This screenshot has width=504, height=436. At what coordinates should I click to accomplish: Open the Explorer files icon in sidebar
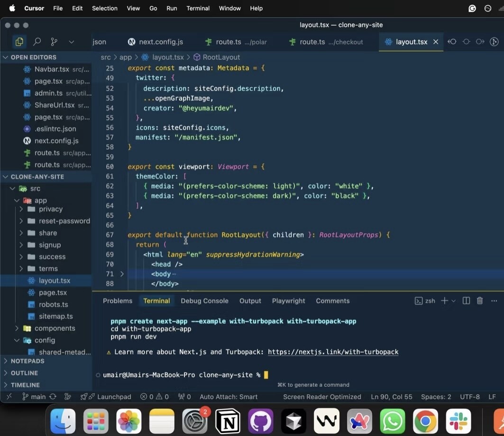tap(19, 42)
